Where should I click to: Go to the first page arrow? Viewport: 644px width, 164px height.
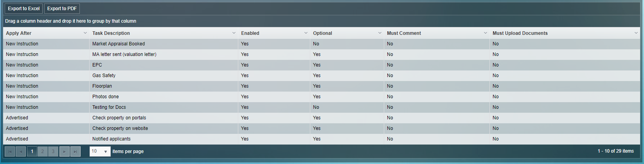tap(10, 151)
